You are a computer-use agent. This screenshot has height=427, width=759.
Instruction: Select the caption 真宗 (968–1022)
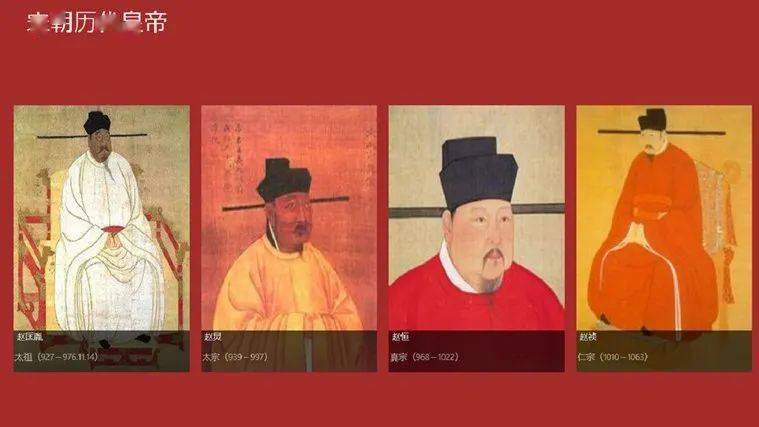[x=424, y=357]
